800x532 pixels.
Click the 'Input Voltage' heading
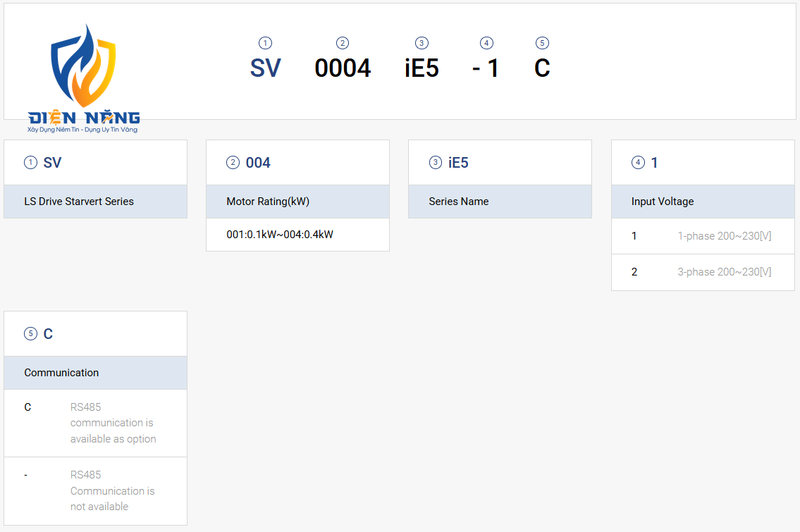click(x=663, y=202)
